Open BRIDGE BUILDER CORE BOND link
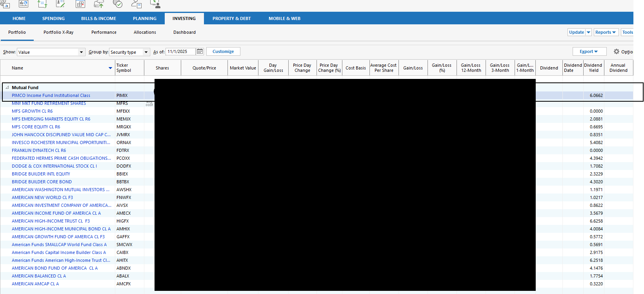 (x=42, y=182)
